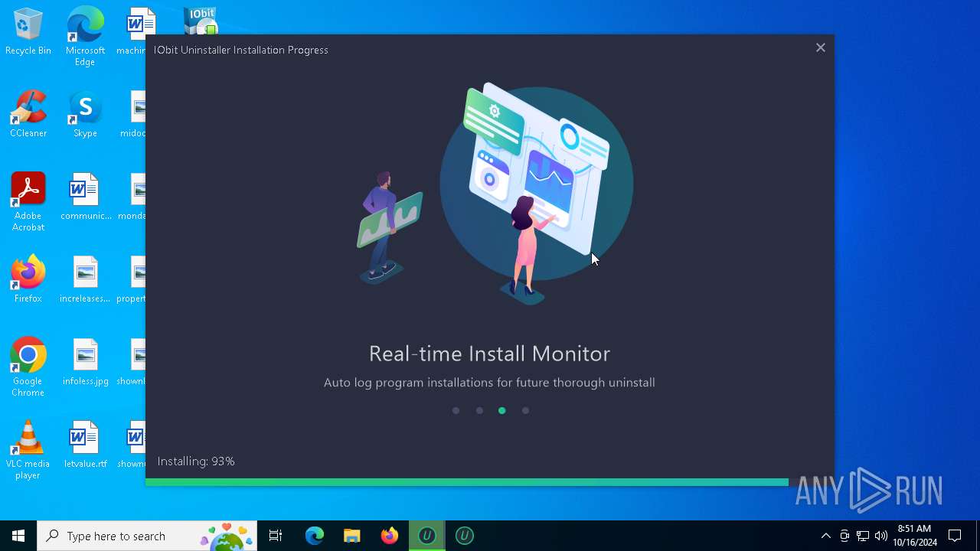Viewport: 980px width, 551px height.
Task: Open the volume tray icon
Action: pos(881,536)
